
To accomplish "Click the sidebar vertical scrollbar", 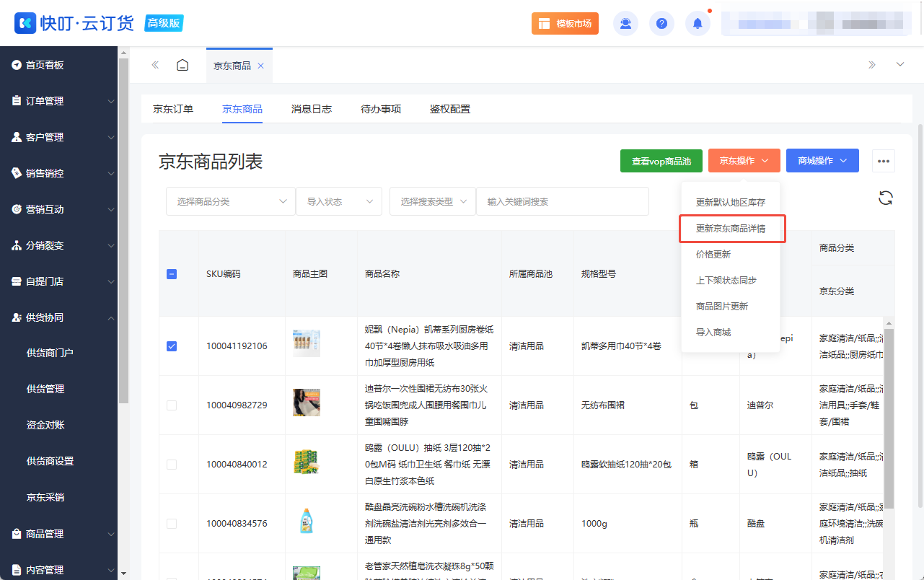I will click(123, 231).
